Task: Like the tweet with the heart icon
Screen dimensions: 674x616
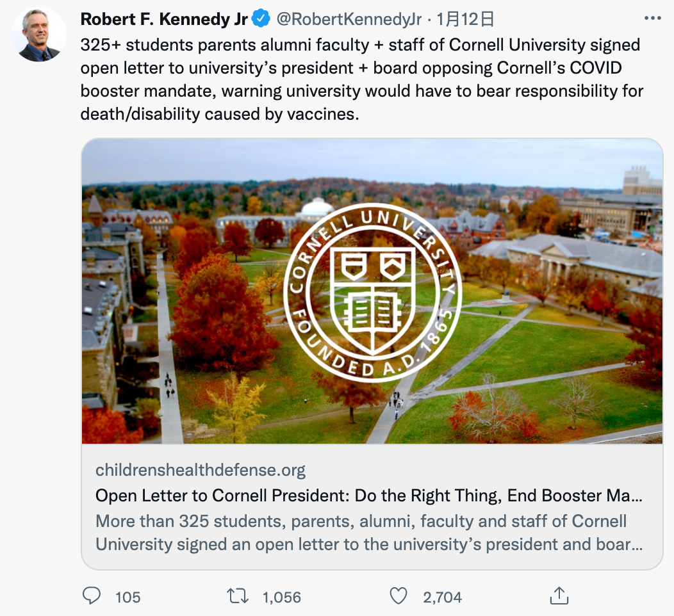Action: coord(399,596)
